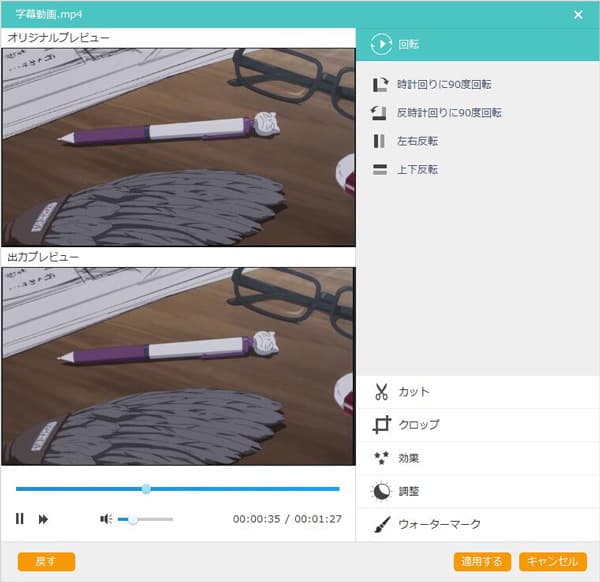600x582 pixels.
Task: Expand the Crop (クロップ) section
Action: point(381,425)
